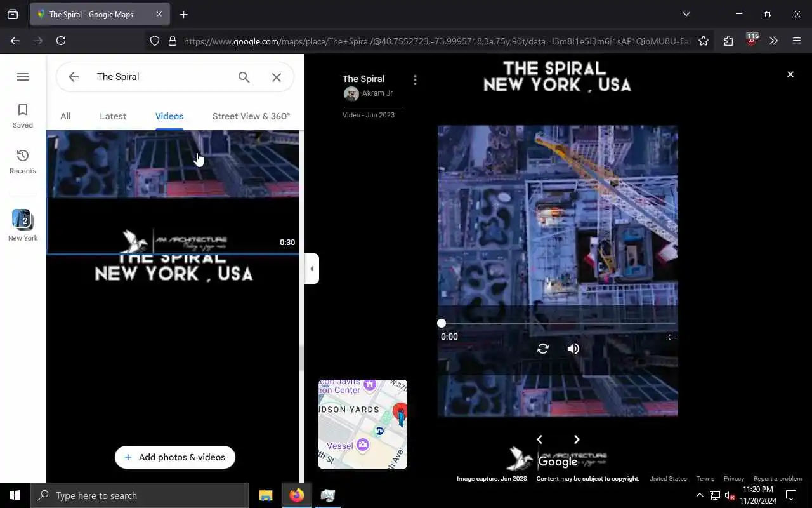Viewport: 812px width, 508px height.
Task: Show hidden system tray icons
Action: tap(700, 496)
